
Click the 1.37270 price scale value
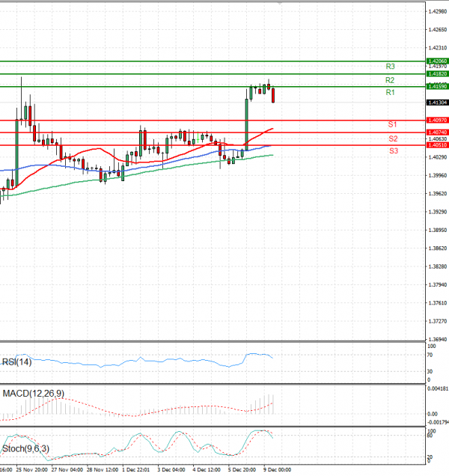(438, 321)
